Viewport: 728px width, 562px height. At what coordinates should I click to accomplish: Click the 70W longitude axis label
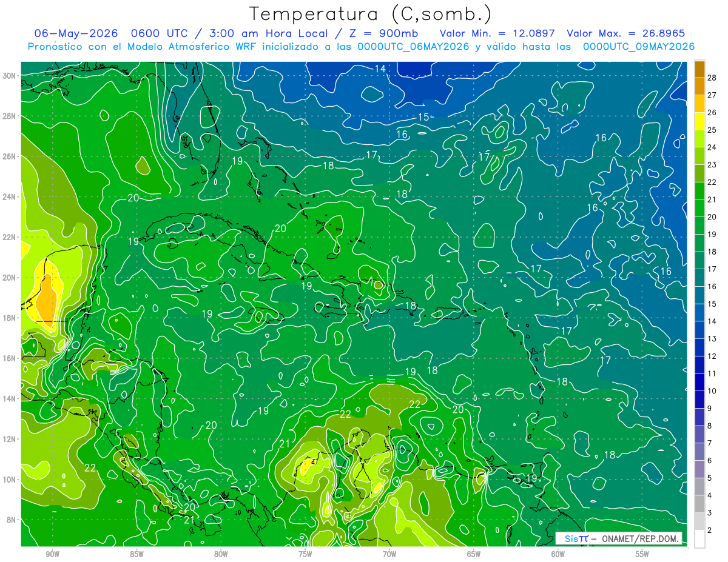pos(389,554)
